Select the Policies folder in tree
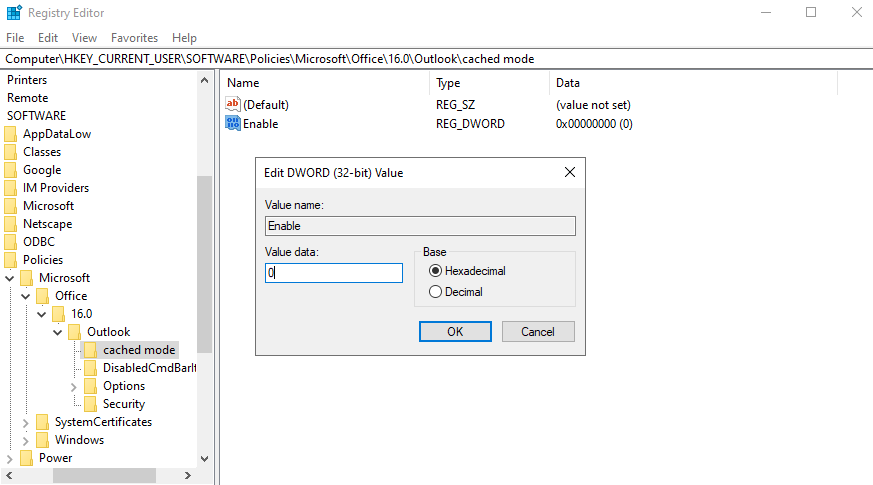Viewport: 873px width, 485px height. click(43, 260)
